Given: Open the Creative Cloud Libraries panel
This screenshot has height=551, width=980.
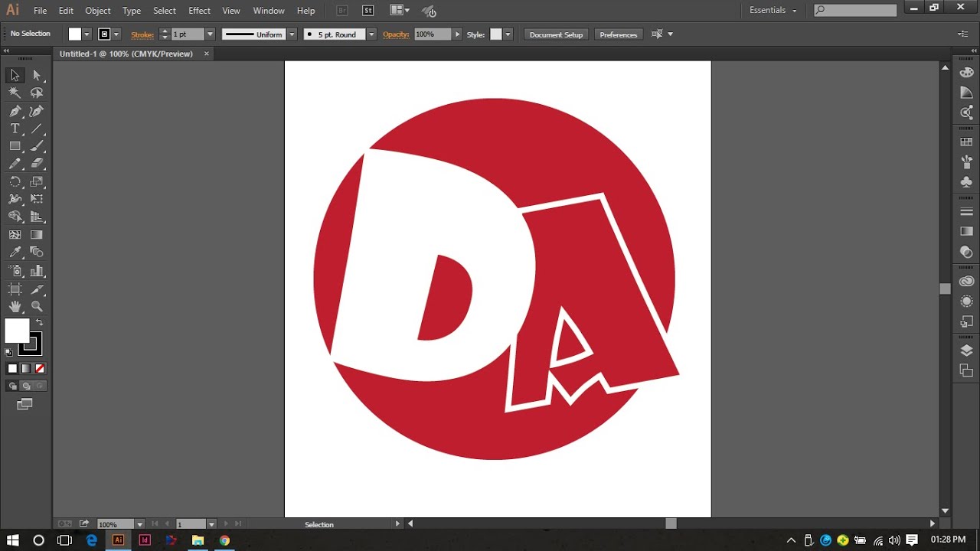Looking at the screenshot, I should point(966,282).
